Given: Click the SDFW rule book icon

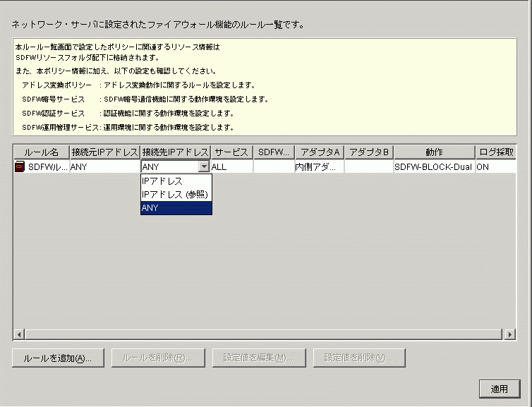Looking at the screenshot, I should point(20,167).
